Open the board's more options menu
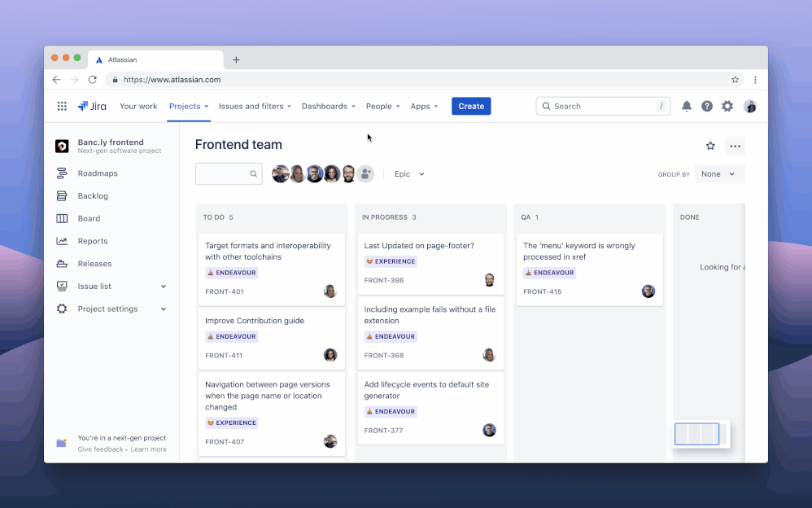This screenshot has width=812, height=508. [735, 146]
